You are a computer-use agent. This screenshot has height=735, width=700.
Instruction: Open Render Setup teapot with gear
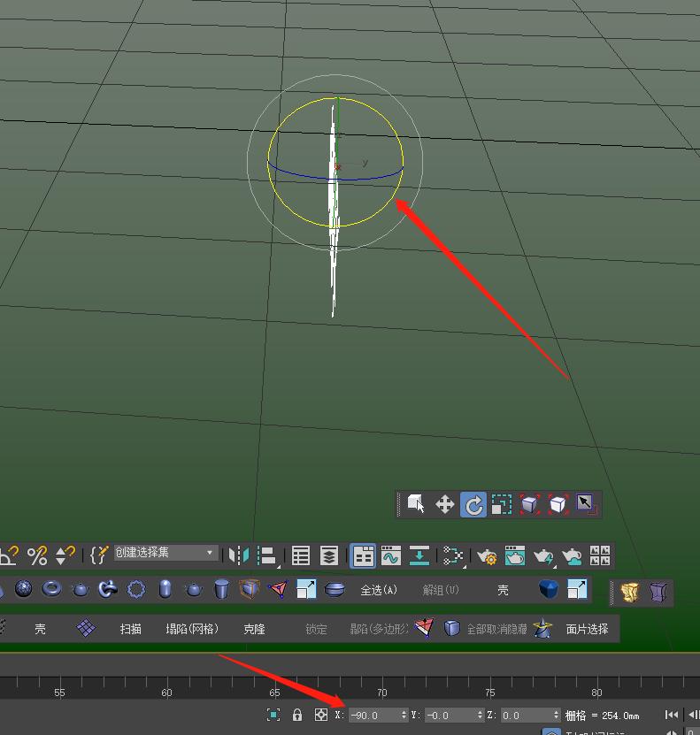tap(487, 556)
